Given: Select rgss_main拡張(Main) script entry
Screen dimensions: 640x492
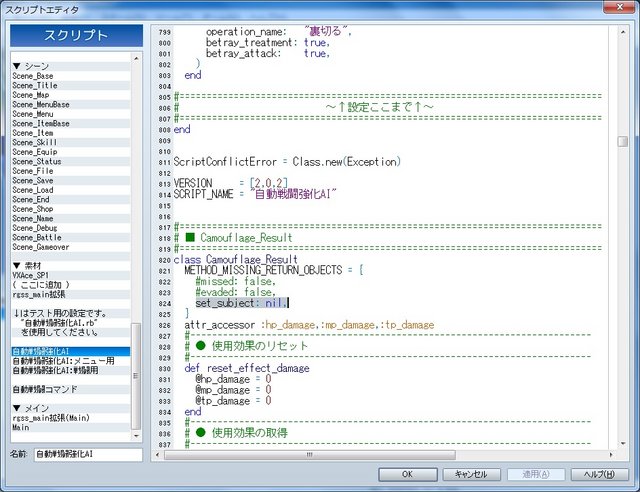Looking at the screenshot, I should (x=71, y=418).
